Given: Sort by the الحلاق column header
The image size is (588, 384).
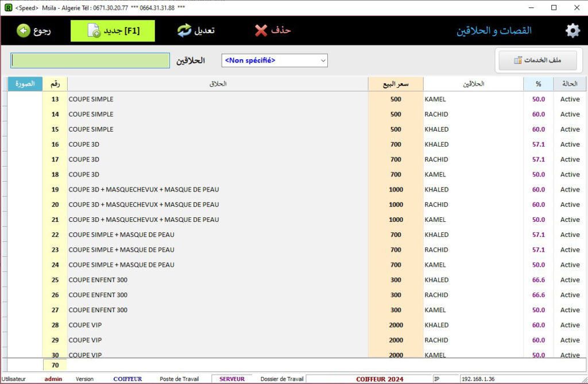Looking at the screenshot, I should [218, 84].
